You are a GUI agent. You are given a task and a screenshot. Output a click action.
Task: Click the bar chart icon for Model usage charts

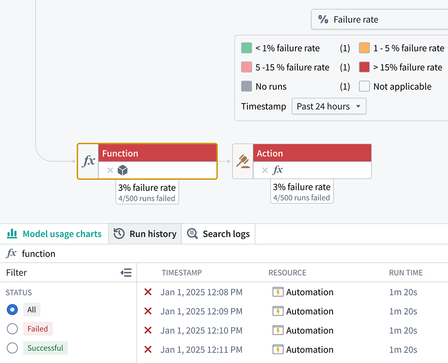click(x=12, y=234)
